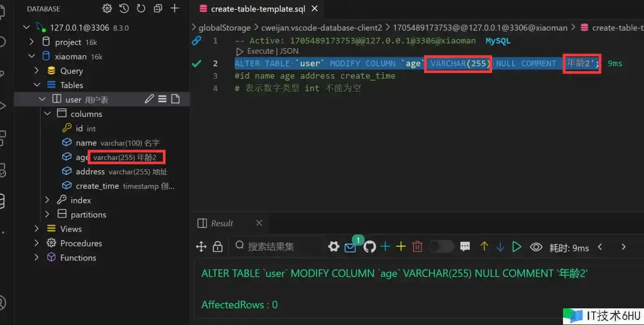This screenshot has height=325, width=644.
Task: Add a new database connection with plus icon
Action: tap(175, 9)
